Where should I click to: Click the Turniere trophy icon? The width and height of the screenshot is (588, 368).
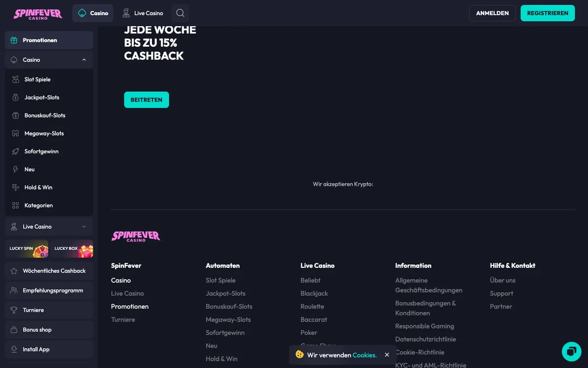click(x=14, y=310)
